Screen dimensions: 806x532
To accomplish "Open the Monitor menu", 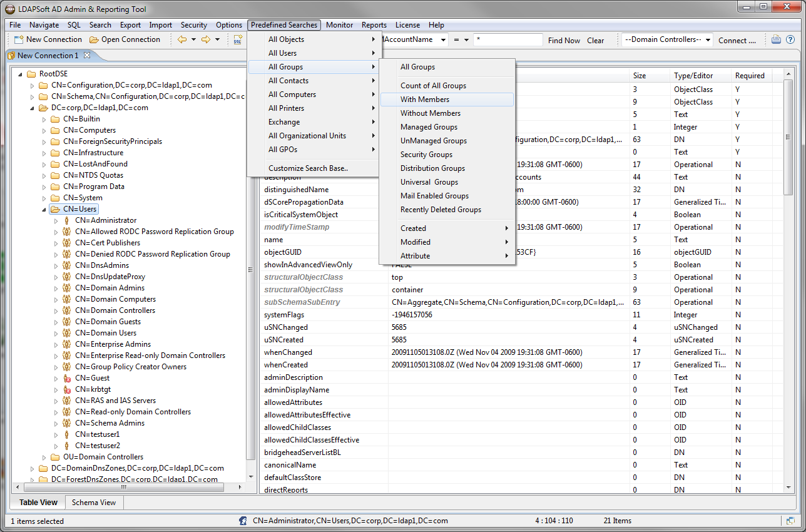I will (x=339, y=25).
